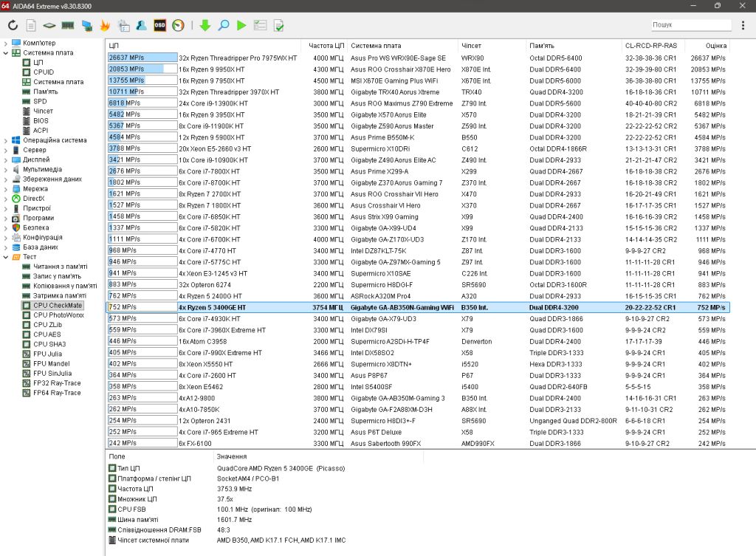Click the document with green checkmark icon
Image resolution: width=756 pixels, height=556 pixels.
pyautogui.click(x=278, y=25)
